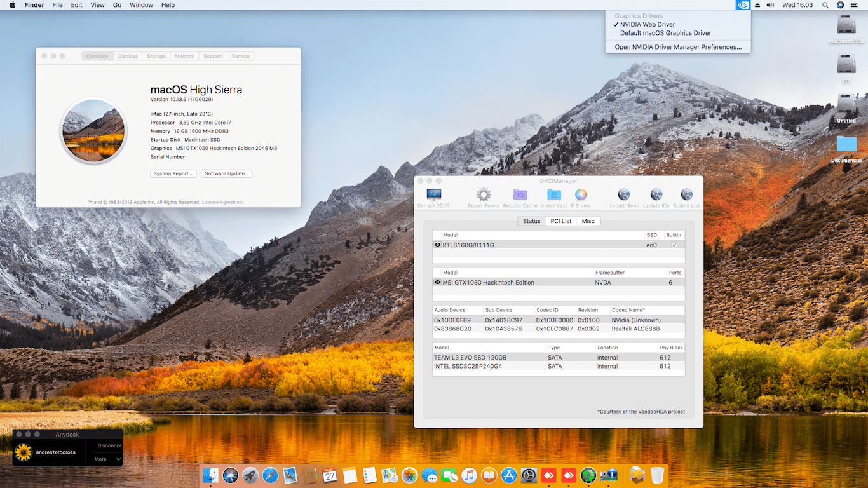Click the Software Update button

(227, 173)
